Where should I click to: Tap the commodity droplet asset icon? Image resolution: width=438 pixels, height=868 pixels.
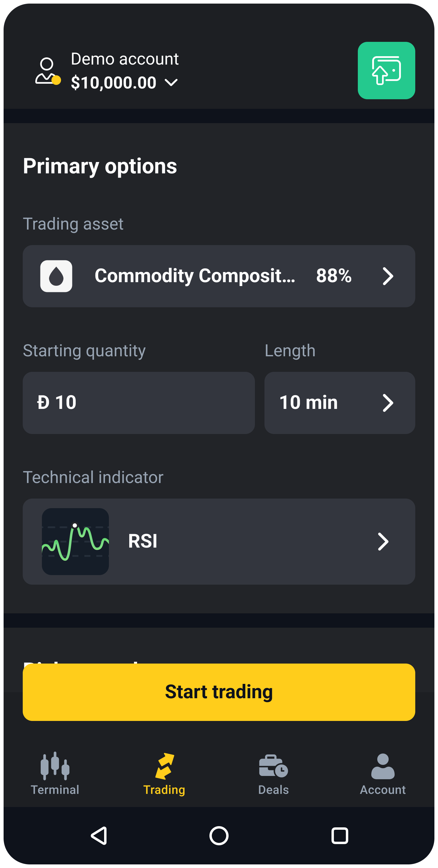pyautogui.click(x=56, y=276)
